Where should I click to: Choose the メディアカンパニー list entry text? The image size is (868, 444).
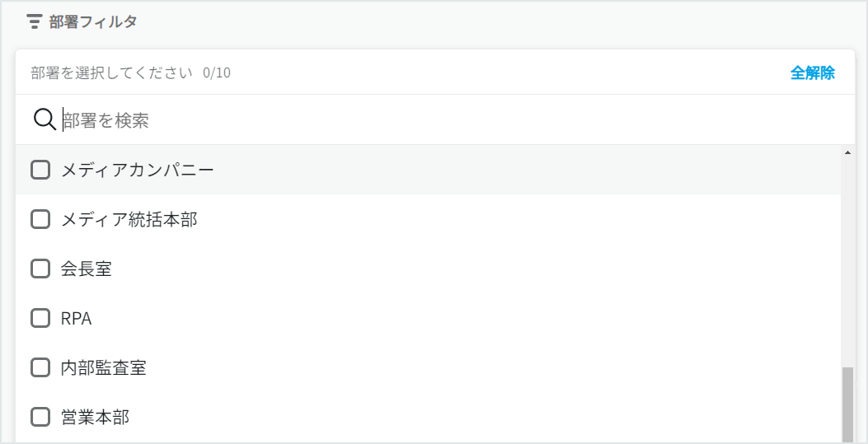coord(138,170)
